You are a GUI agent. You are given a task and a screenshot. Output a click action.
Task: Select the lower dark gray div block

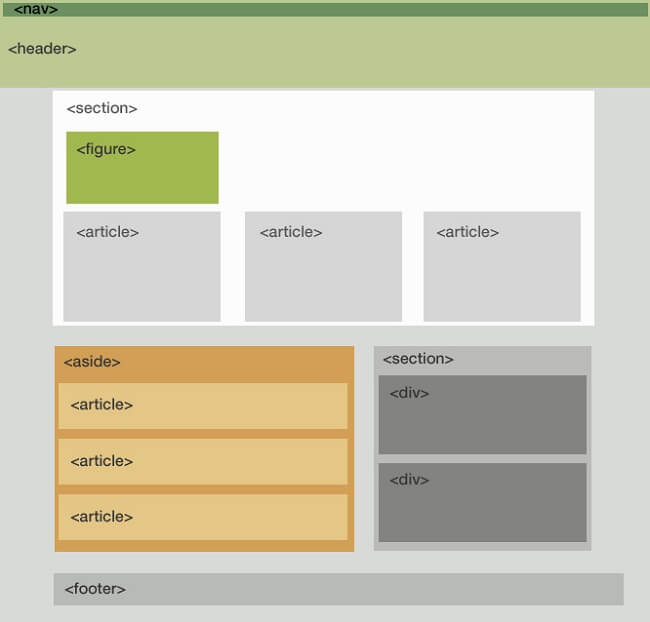click(x=483, y=502)
